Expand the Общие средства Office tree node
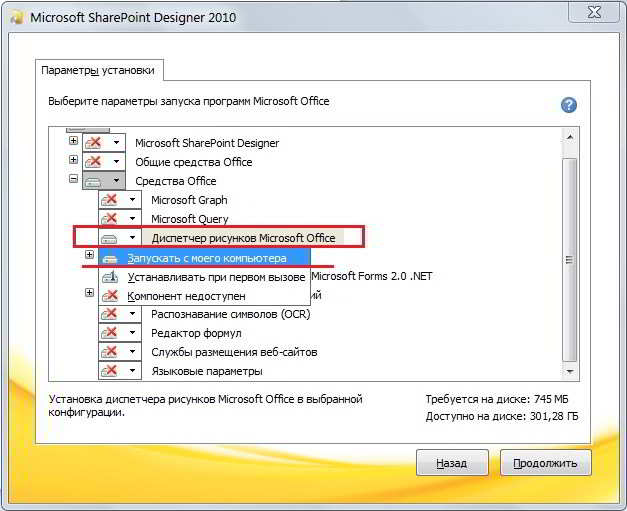The width and height of the screenshot is (627, 511). pyautogui.click(x=73, y=160)
